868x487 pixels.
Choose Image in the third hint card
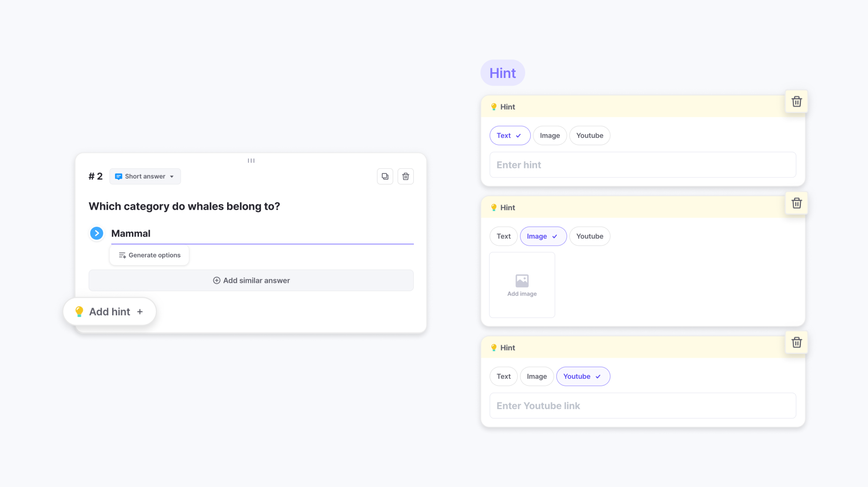(x=537, y=377)
